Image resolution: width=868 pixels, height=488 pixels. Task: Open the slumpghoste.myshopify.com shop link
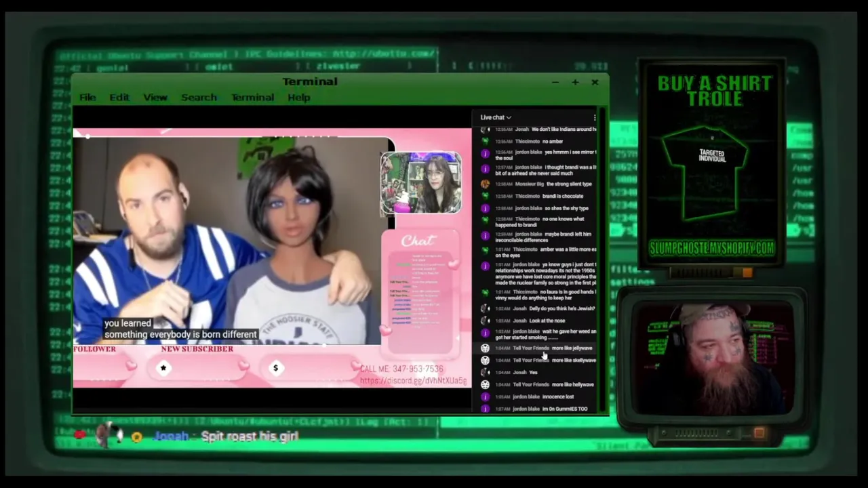712,248
